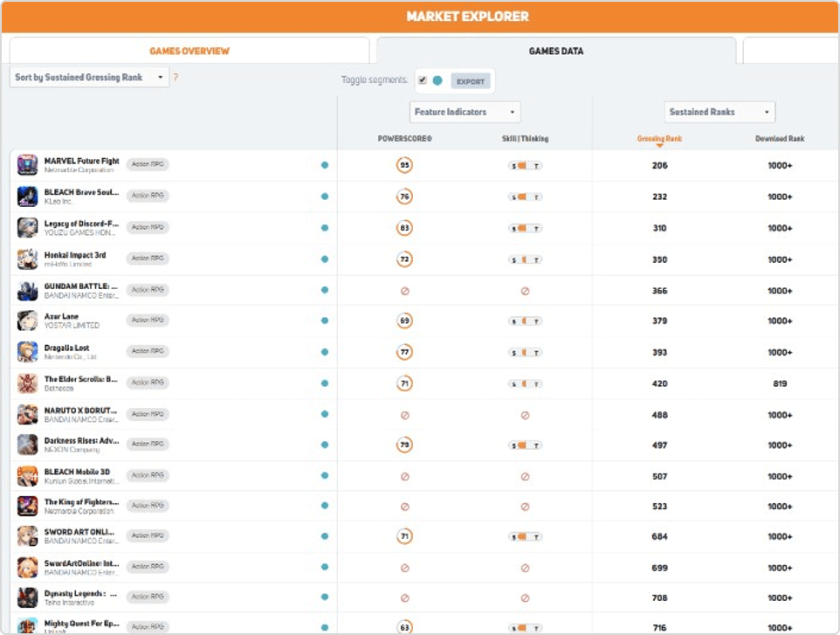
Task: Toggle the segments checkbox
Action: (x=423, y=80)
